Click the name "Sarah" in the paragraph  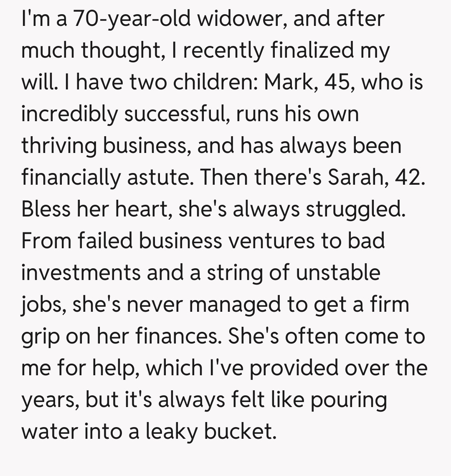[357, 177]
